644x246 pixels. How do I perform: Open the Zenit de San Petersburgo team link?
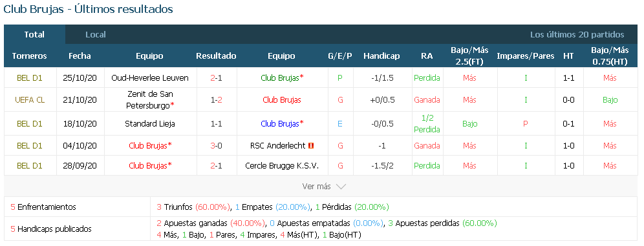tap(150, 99)
